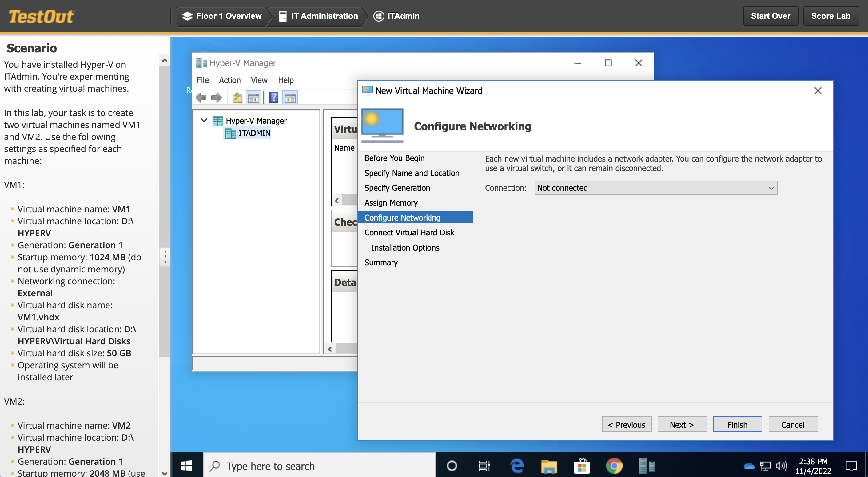Click the Score Lab button
868x477 pixels.
click(x=830, y=16)
